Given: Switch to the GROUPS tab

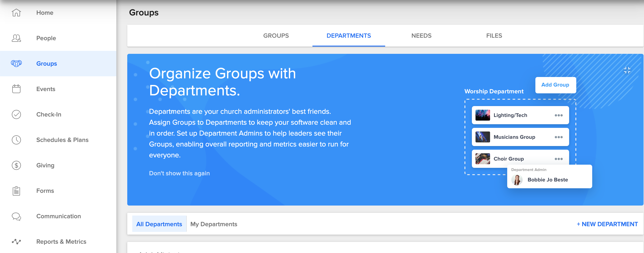Looking at the screenshot, I should pos(276,36).
